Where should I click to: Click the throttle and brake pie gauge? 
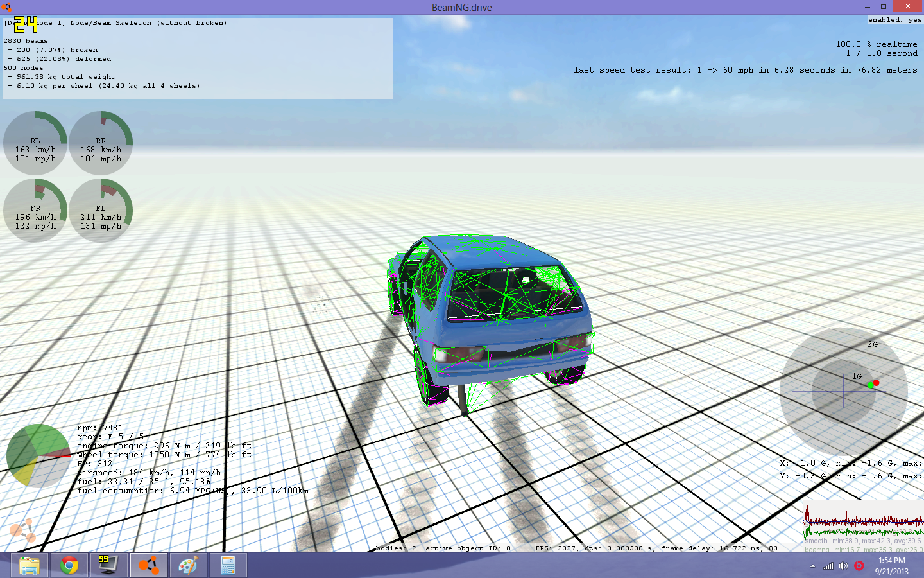38,456
